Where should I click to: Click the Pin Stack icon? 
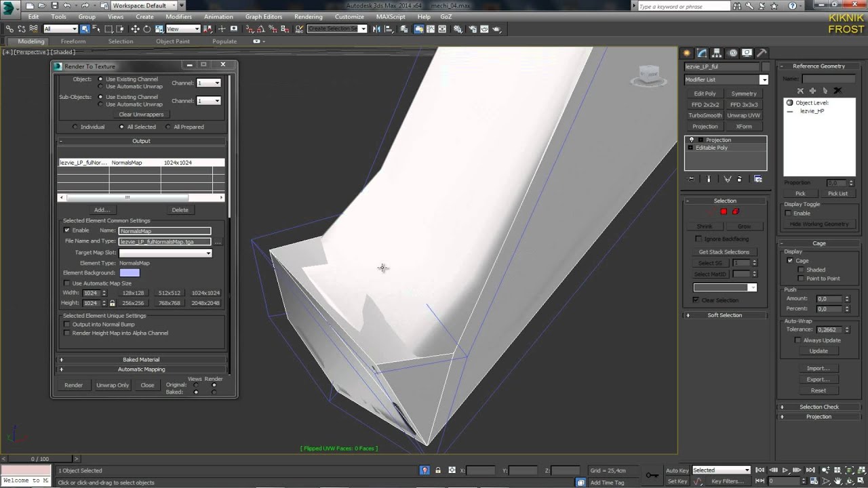691,179
